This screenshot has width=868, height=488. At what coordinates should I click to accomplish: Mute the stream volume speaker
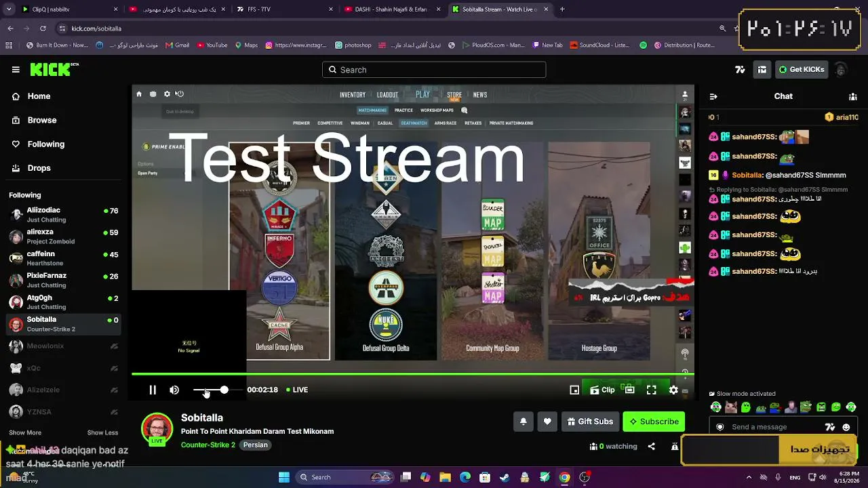tap(174, 390)
